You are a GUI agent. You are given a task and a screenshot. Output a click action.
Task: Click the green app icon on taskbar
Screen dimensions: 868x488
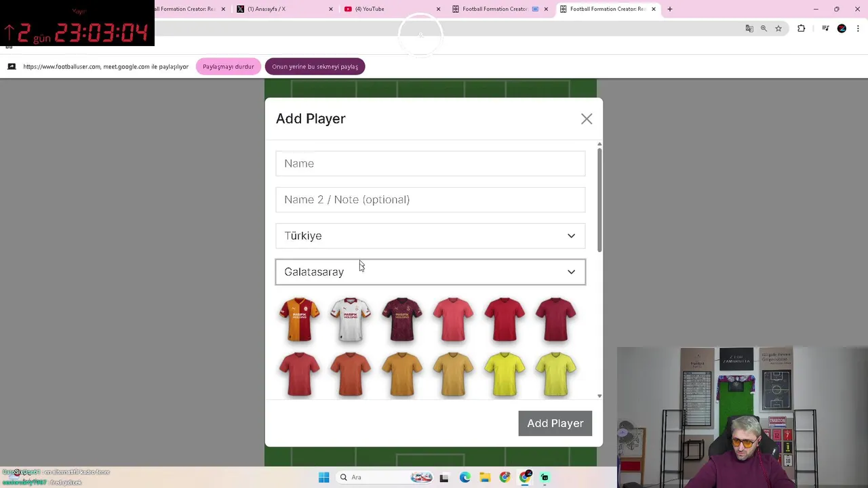pos(545,477)
